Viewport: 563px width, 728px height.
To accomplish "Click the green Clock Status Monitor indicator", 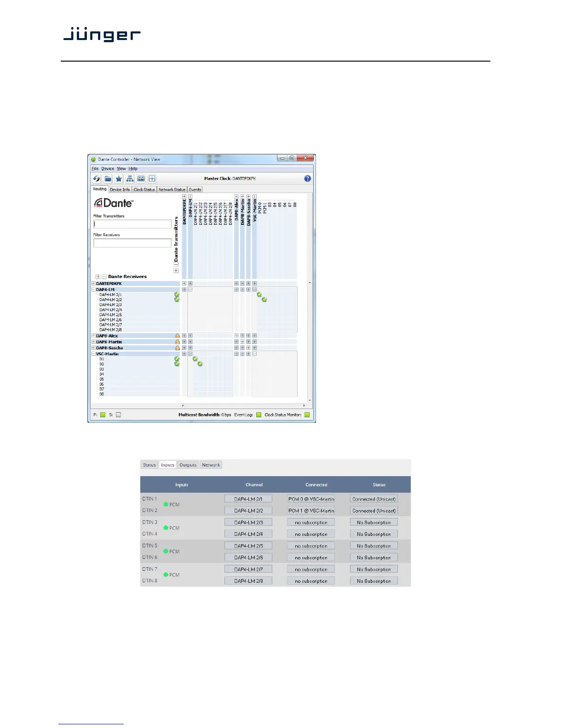I will (x=307, y=415).
